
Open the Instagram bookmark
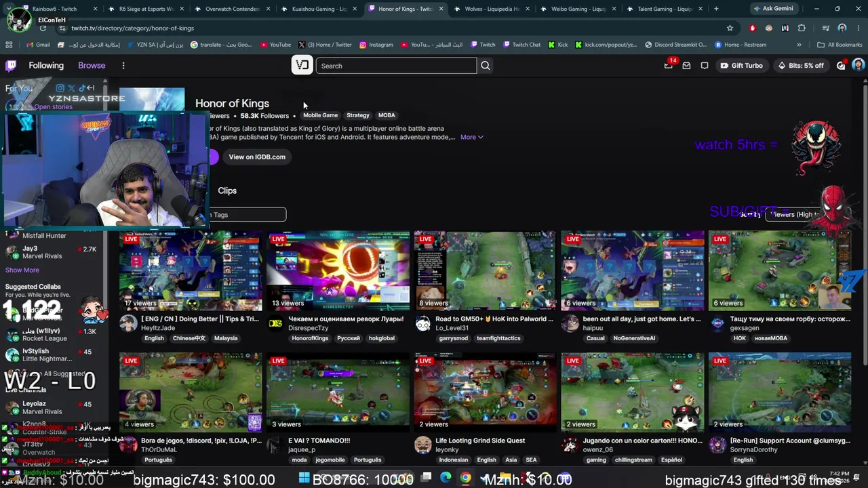(376, 45)
